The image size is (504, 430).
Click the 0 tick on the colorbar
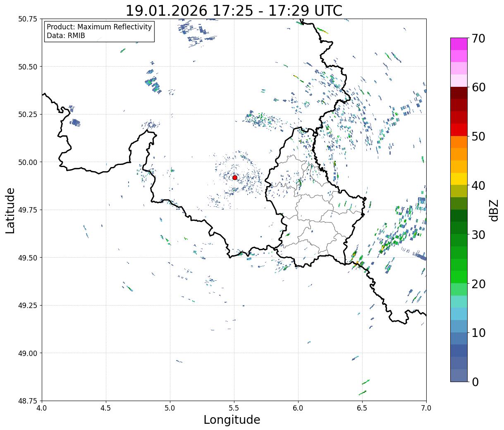(475, 382)
